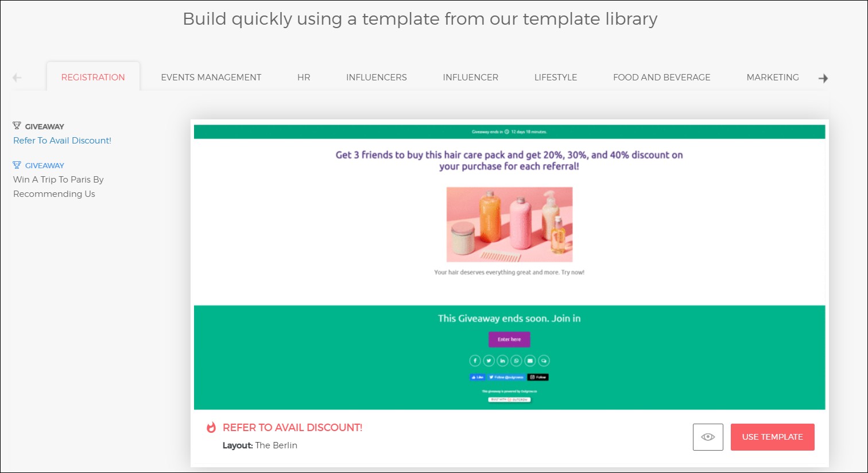Click the WhatsApp share circle icon
The height and width of the screenshot is (473, 868).
pos(516,360)
